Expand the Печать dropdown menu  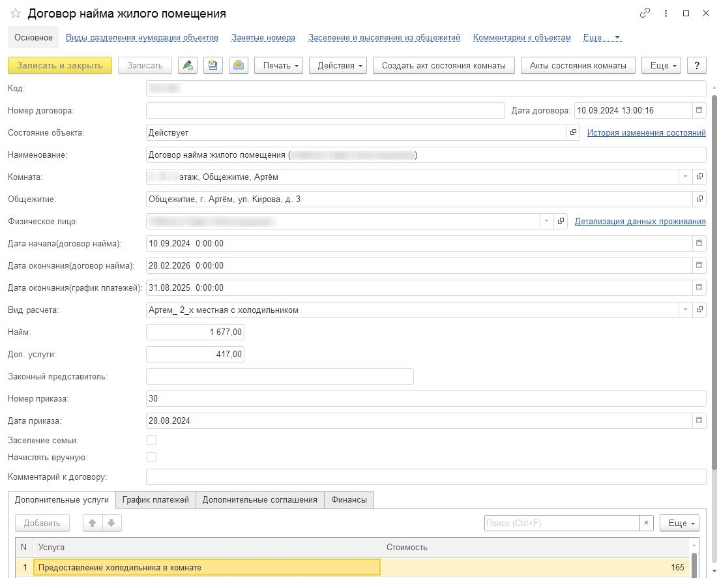pyautogui.click(x=278, y=65)
